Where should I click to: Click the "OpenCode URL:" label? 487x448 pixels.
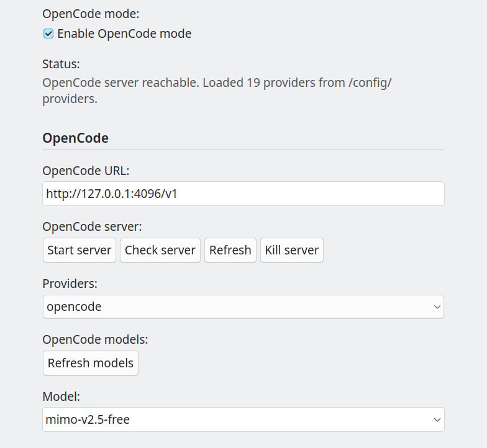coord(86,171)
